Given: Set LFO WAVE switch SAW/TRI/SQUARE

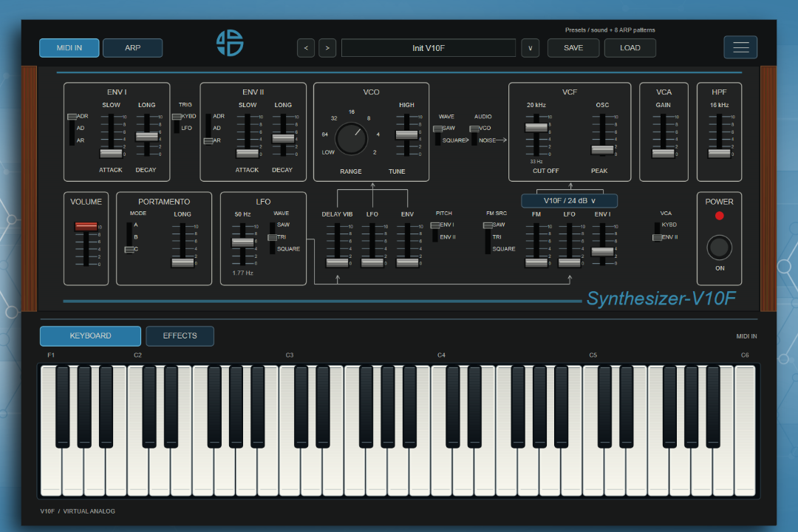Looking at the screenshot, I should tap(272, 237).
